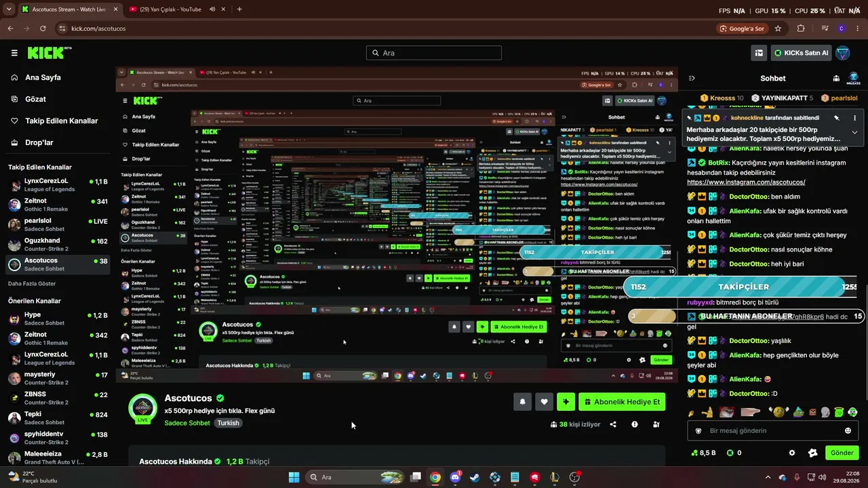Open maysteriy recommended channel
Image resolution: width=868 pixels, height=488 pixels.
pyautogui.click(x=58, y=378)
